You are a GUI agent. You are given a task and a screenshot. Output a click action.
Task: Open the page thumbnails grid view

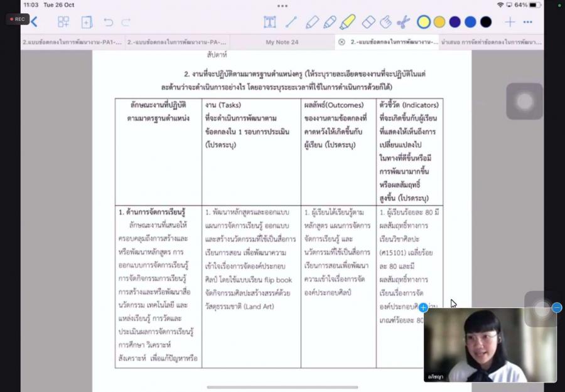63,22
